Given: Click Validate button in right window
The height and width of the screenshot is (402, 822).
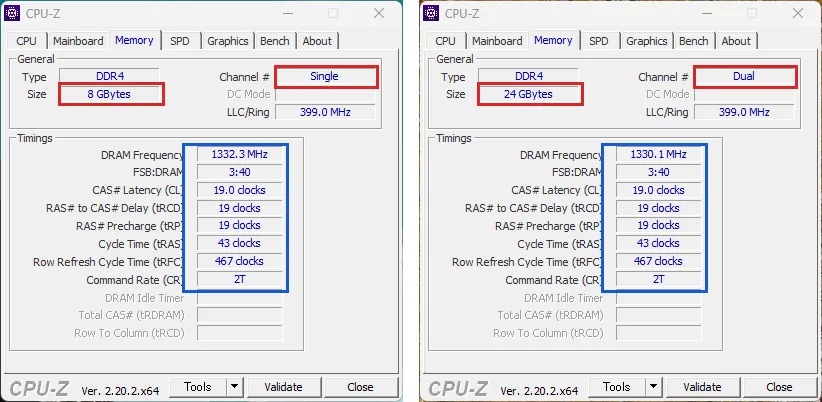Looking at the screenshot, I should 702,387.
